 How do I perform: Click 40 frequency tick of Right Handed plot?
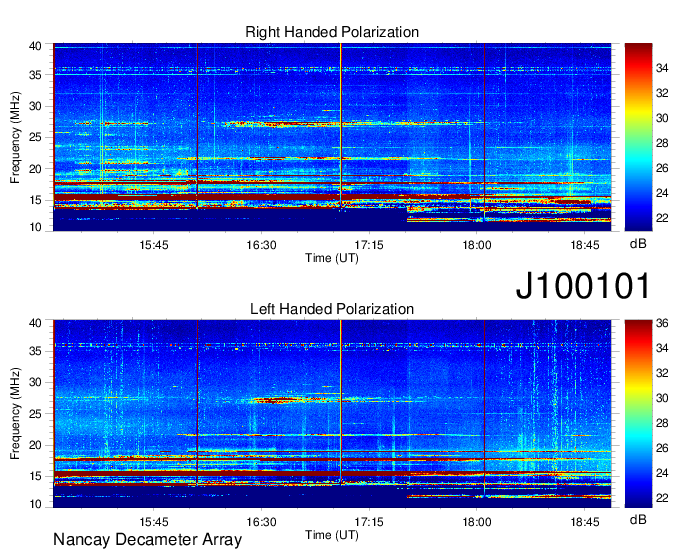(x=35, y=46)
